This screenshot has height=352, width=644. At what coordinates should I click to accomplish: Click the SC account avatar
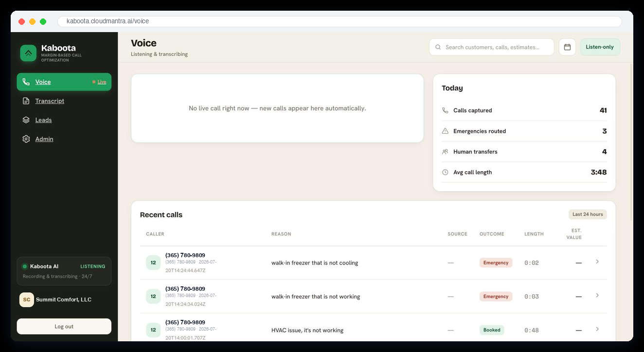27,299
